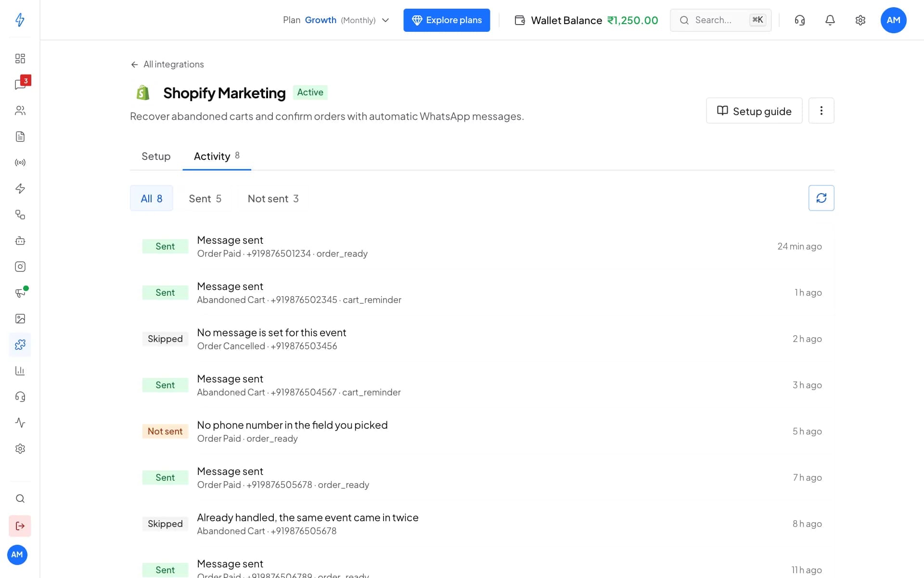Open the 'No phone number in the field you picked' entry
This screenshot has height=578, width=924.
click(x=482, y=432)
